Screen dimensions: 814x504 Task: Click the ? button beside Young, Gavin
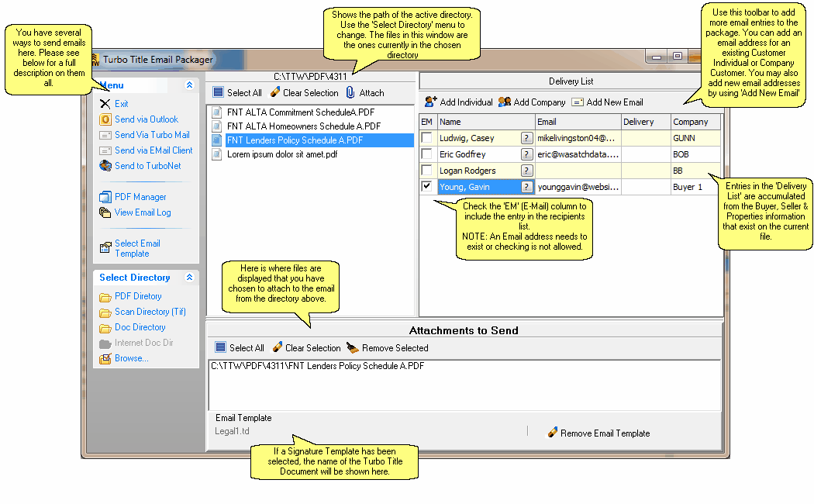(x=527, y=187)
